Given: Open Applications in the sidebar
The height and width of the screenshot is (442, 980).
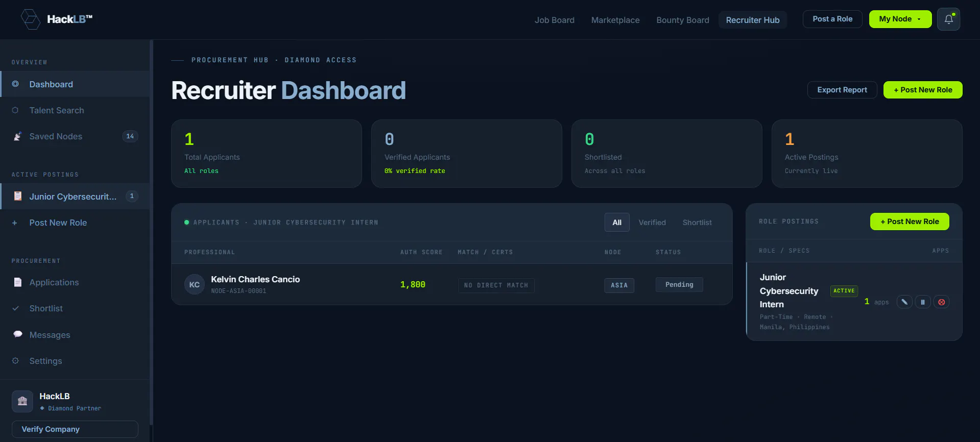Looking at the screenshot, I should [x=75, y=282].
